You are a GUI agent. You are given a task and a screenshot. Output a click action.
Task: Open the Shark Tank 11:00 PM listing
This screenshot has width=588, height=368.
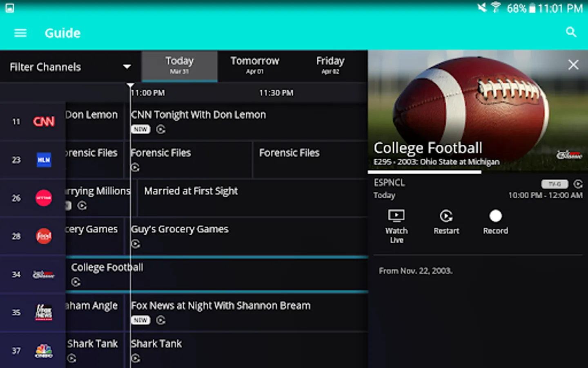pyautogui.click(x=249, y=350)
